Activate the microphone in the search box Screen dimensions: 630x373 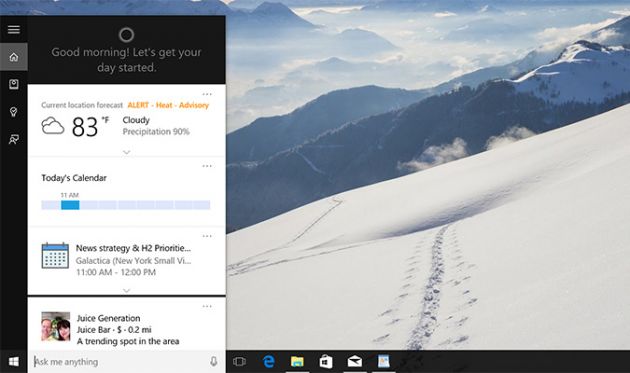click(214, 361)
